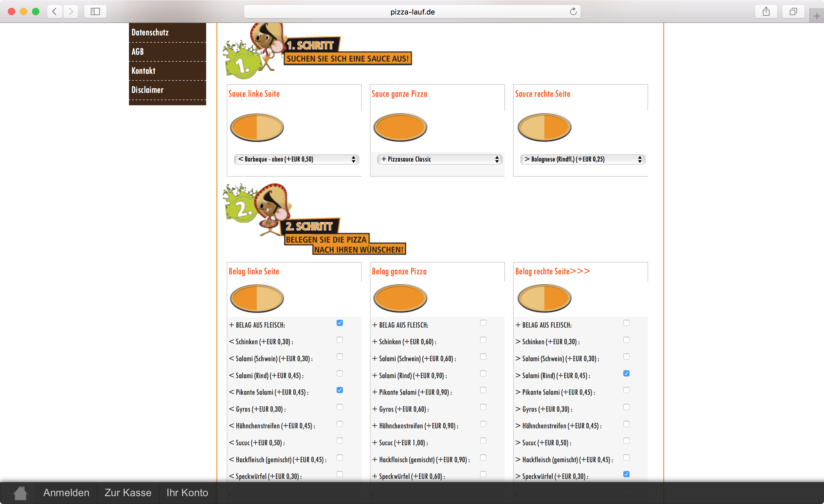This screenshot has width=824, height=504.
Task: Click the half-pizza image under Sauce linke Seite
Action: point(257,127)
